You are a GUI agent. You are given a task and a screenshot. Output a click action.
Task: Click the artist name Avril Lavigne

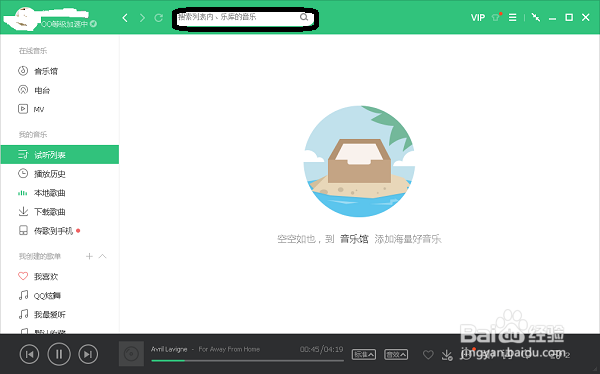169,349
